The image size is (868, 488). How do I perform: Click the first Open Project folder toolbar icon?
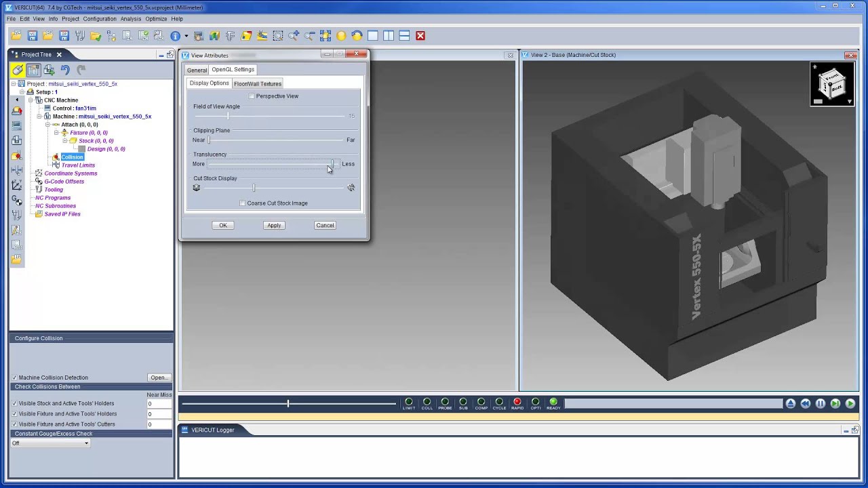pyautogui.click(x=16, y=36)
